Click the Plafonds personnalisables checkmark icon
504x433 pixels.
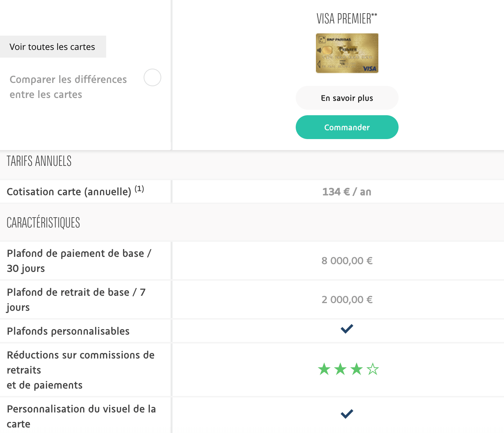click(x=347, y=329)
